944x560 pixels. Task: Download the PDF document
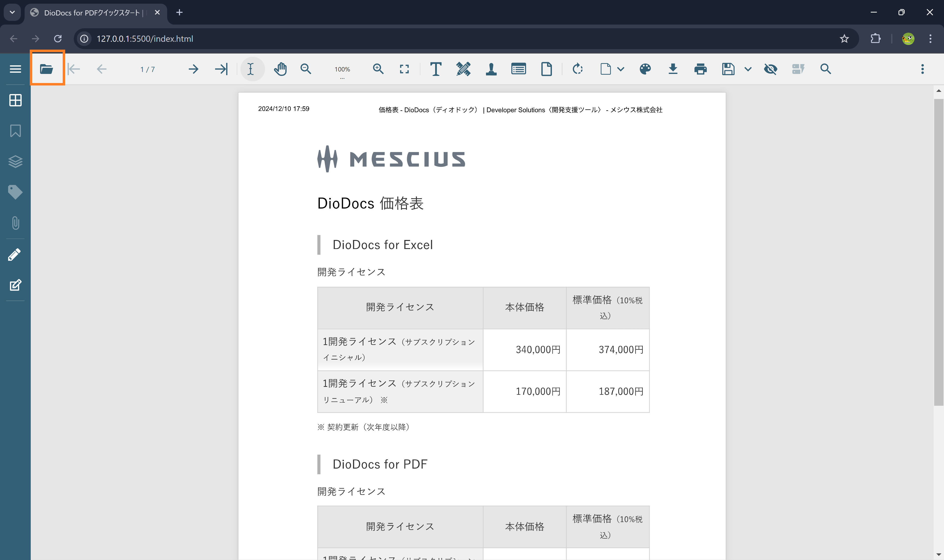(x=673, y=69)
